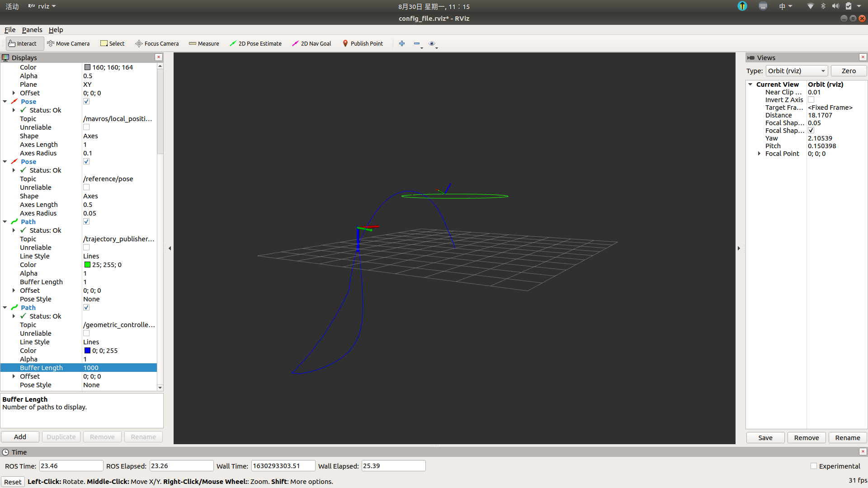Select the Measure tool

pos(204,43)
